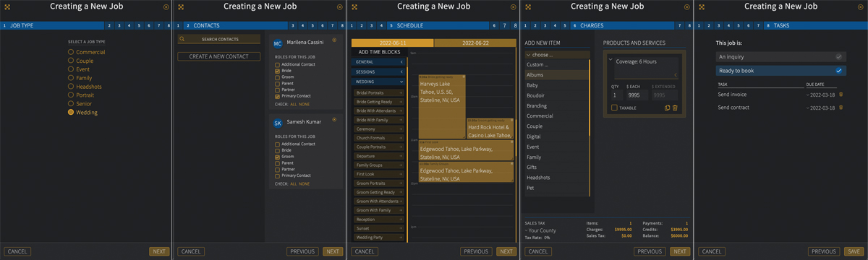Delete the Send contract task

[x=841, y=108]
